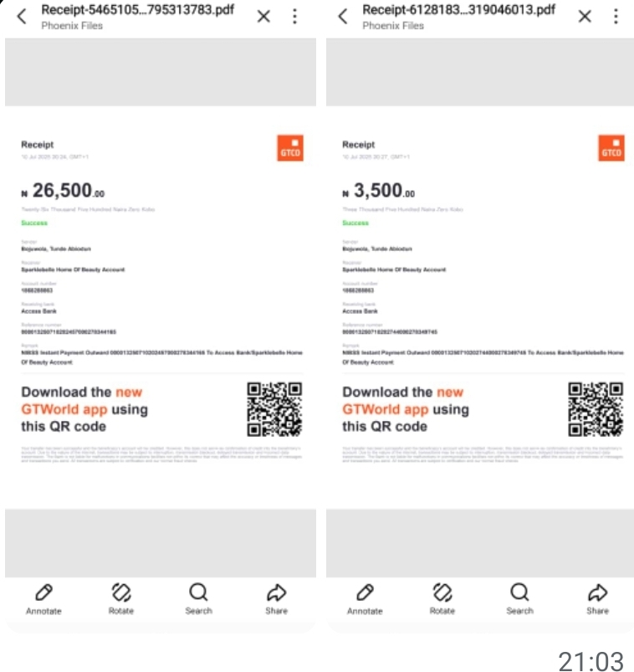Close the right Receipt-6128183 PDF

[x=585, y=16]
